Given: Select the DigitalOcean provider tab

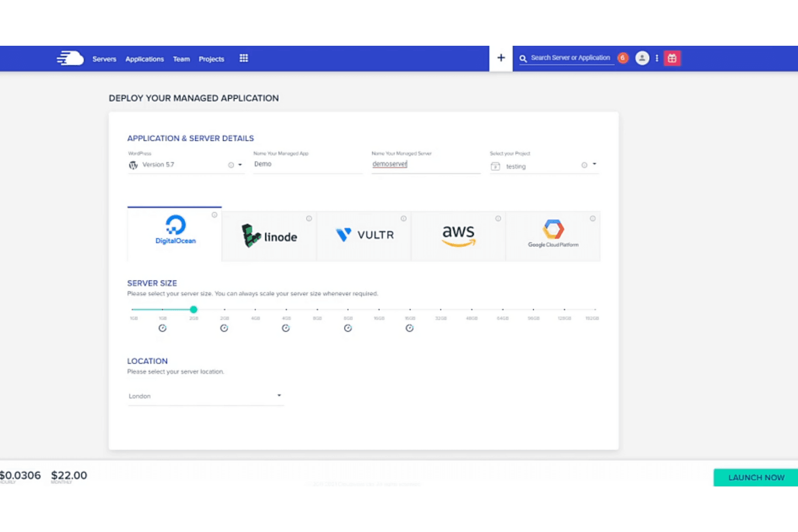Looking at the screenshot, I should coord(175,234).
